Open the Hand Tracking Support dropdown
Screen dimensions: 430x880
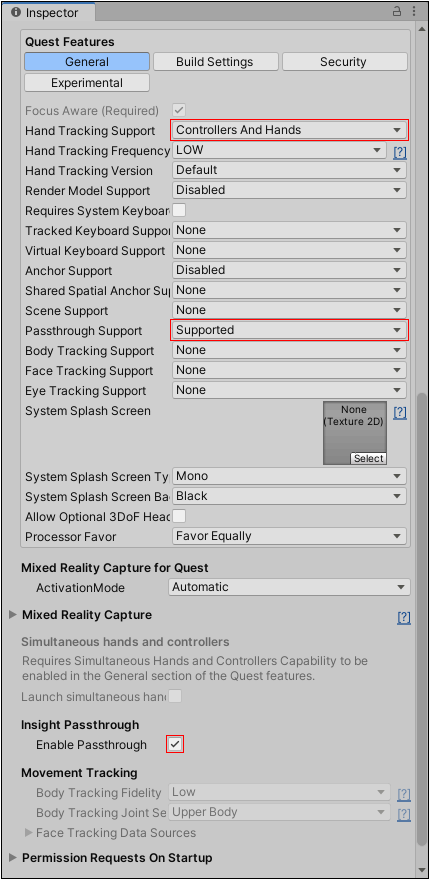[289, 130]
